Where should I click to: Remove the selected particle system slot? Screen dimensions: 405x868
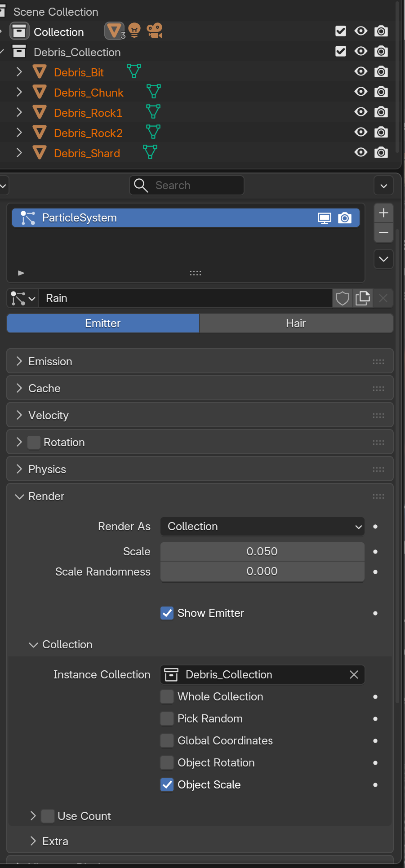coord(383,233)
